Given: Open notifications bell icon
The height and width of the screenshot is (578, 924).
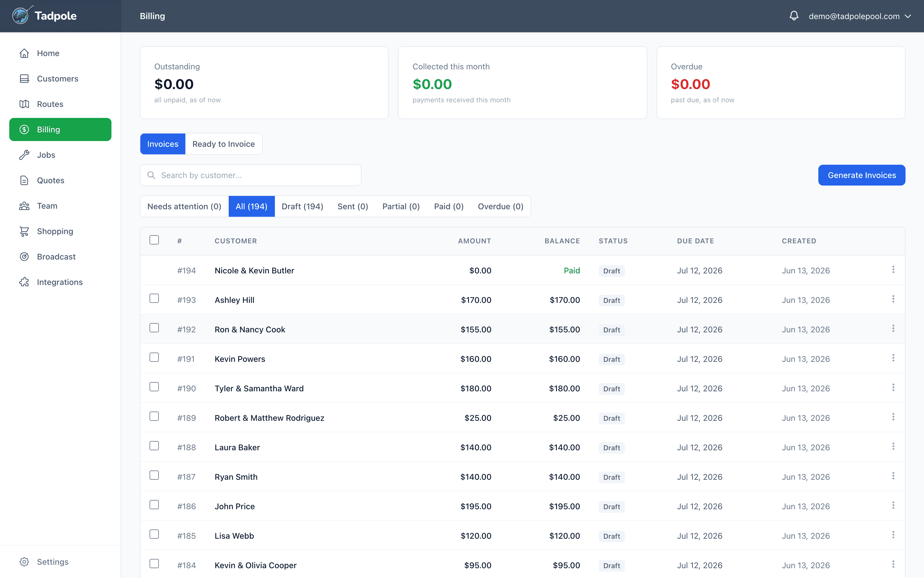Looking at the screenshot, I should tap(794, 16).
